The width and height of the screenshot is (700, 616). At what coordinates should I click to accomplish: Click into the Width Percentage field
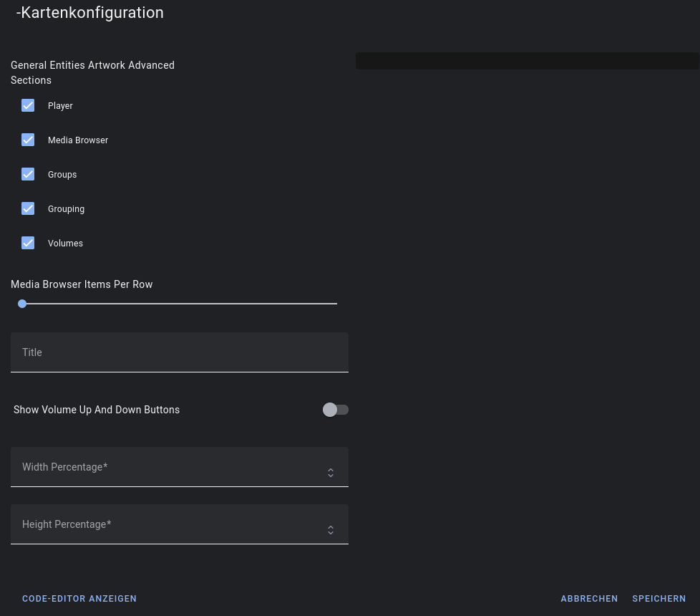coord(165,467)
